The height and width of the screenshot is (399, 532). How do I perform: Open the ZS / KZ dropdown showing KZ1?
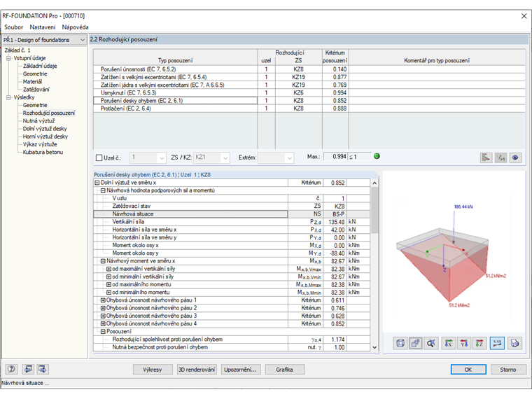[225, 157]
